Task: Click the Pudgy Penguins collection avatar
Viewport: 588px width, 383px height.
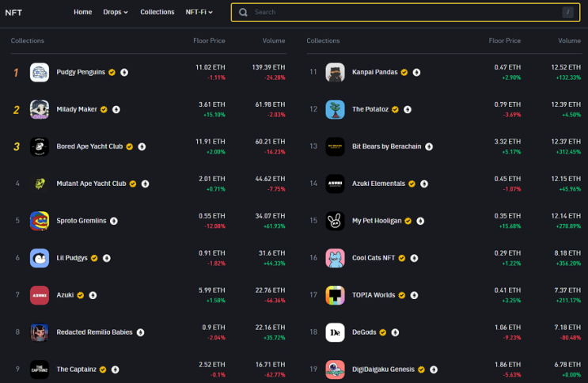Action: coord(40,72)
